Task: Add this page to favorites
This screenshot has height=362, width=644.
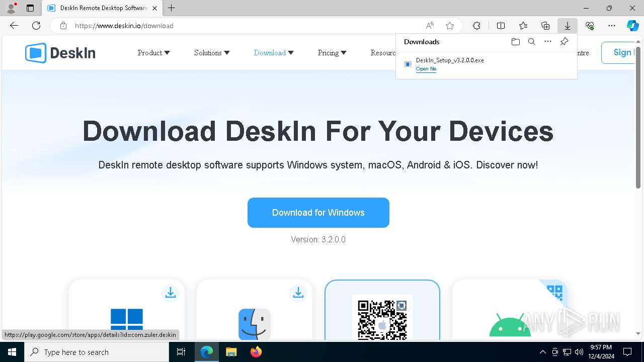Action: click(x=450, y=26)
